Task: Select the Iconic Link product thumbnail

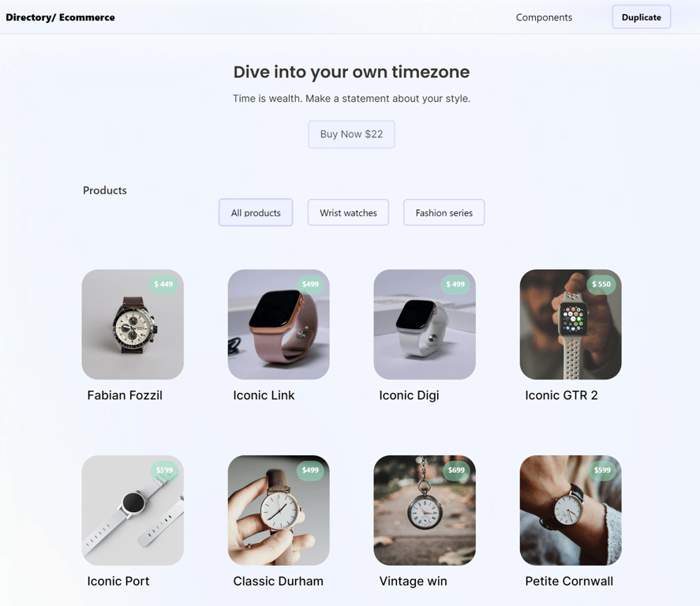Action: point(279,324)
